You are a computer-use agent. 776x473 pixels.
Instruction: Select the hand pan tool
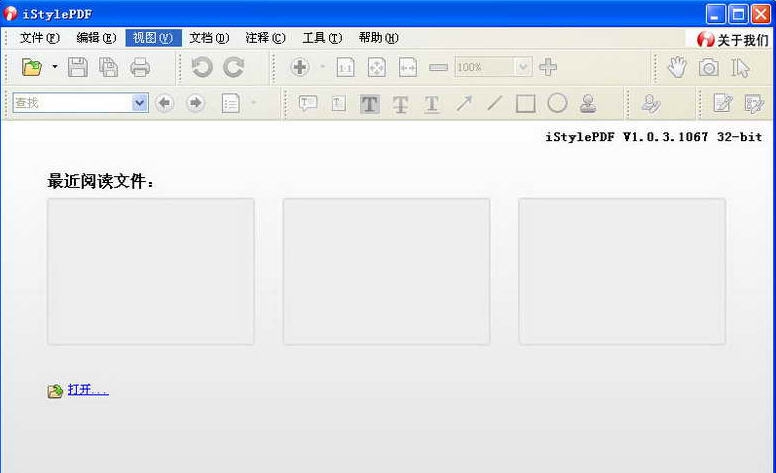pyautogui.click(x=677, y=67)
